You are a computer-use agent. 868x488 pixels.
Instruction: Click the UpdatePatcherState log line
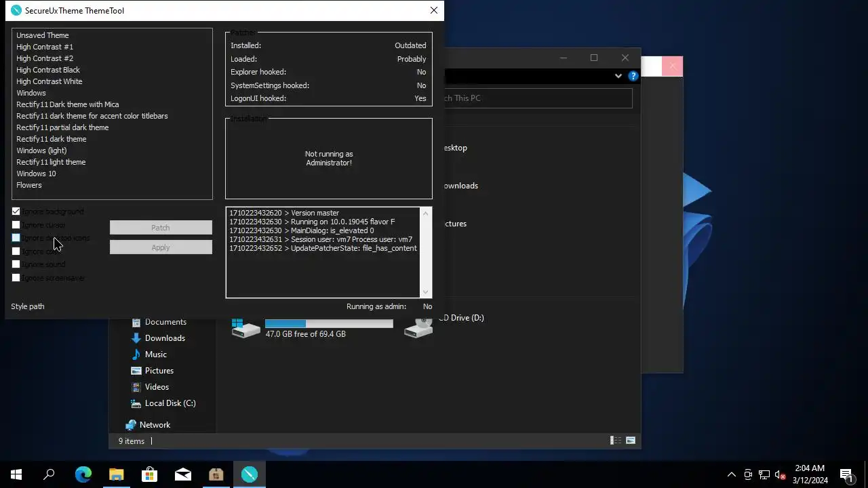323,248
